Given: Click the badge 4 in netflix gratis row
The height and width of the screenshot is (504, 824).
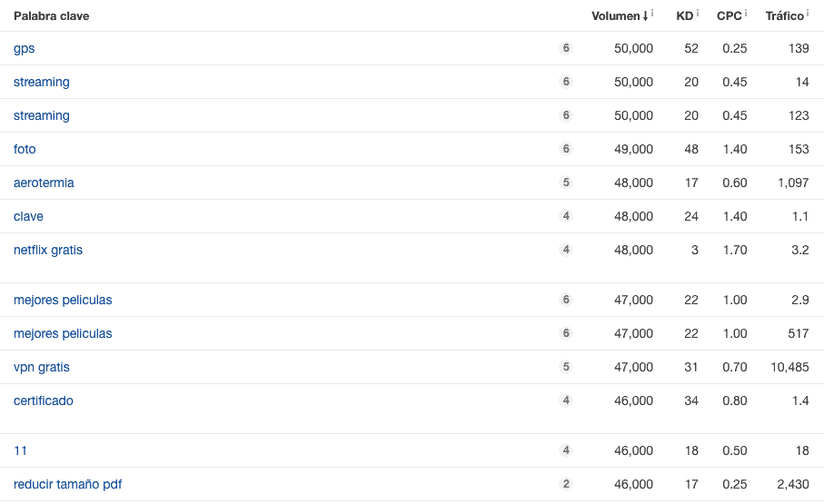Looking at the screenshot, I should 566,250.
